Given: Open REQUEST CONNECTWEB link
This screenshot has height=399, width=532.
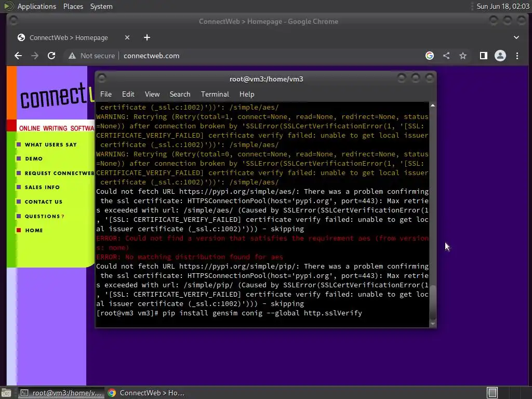Looking at the screenshot, I should point(59,173).
